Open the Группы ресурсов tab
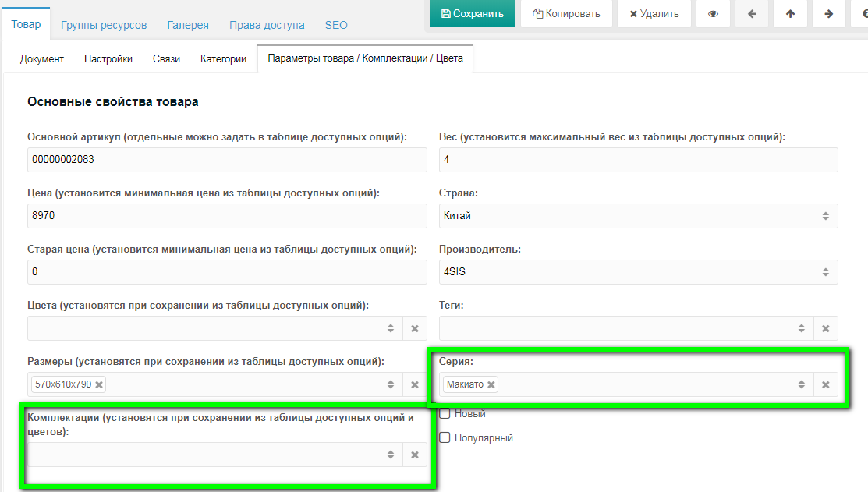The image size is (868, 492). click(x=104, y=25)
